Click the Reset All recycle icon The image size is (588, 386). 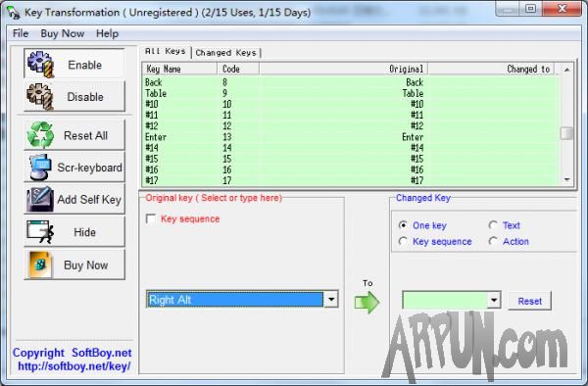pyautogui.click(x=40, y=135)
